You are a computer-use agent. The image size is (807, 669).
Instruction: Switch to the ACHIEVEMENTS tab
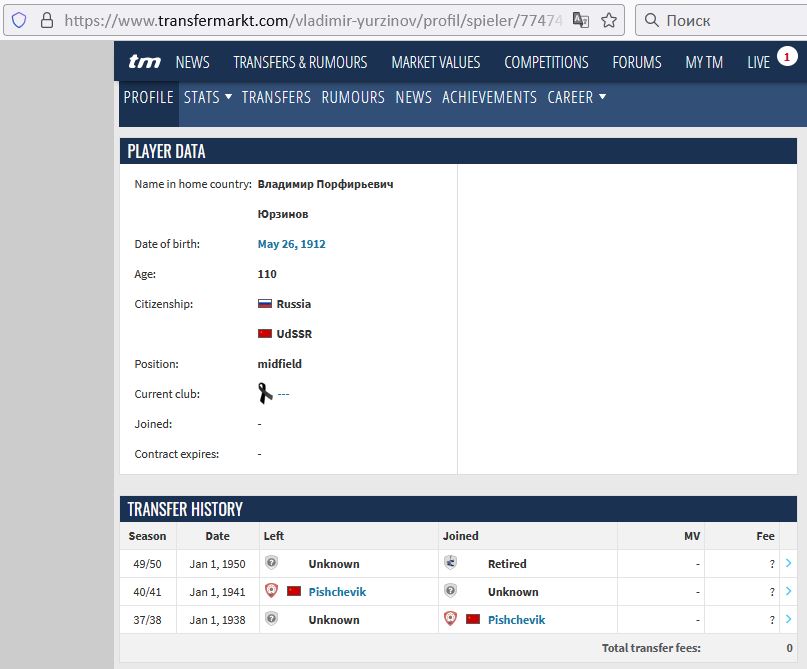click(x=489, y=97)
